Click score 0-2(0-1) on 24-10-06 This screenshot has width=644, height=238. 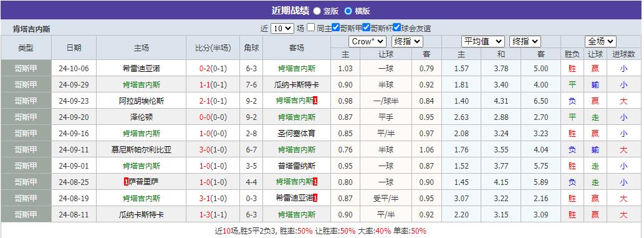213,69
